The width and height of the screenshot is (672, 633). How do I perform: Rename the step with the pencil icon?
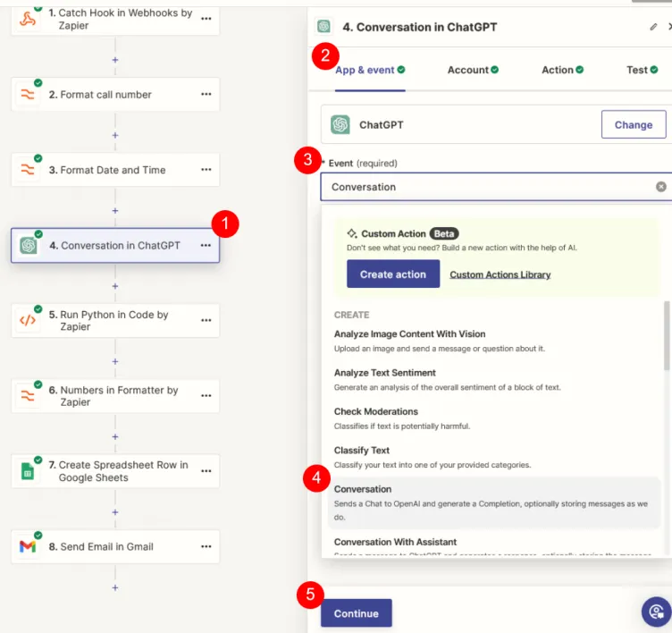click(653, 27)
